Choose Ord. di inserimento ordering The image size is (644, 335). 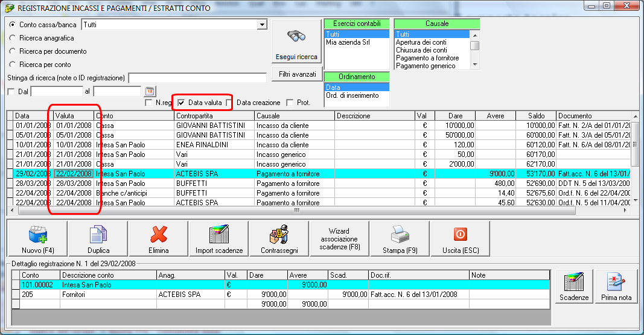pos(357,95)
